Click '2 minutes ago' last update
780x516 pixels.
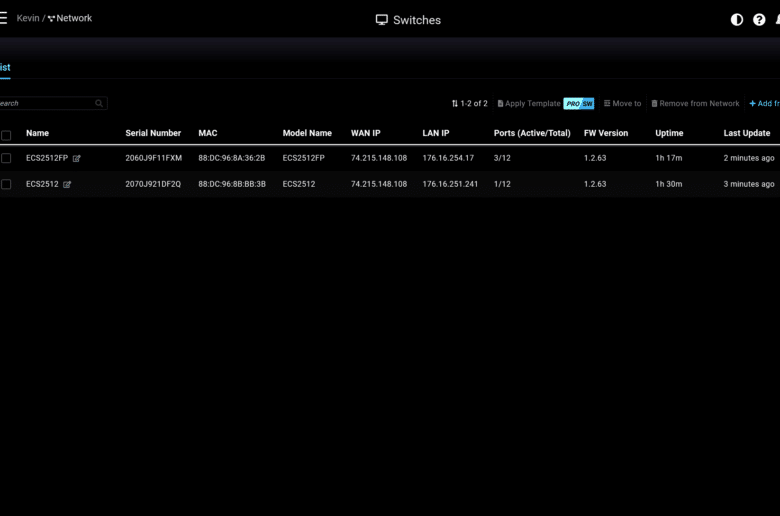(x=749, y=158)
